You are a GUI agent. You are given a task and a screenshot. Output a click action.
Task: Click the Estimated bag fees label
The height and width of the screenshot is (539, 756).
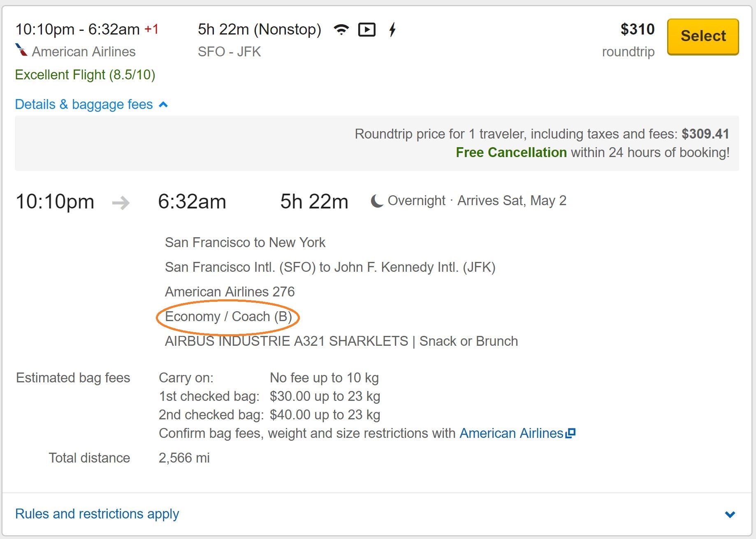[73, 378]
